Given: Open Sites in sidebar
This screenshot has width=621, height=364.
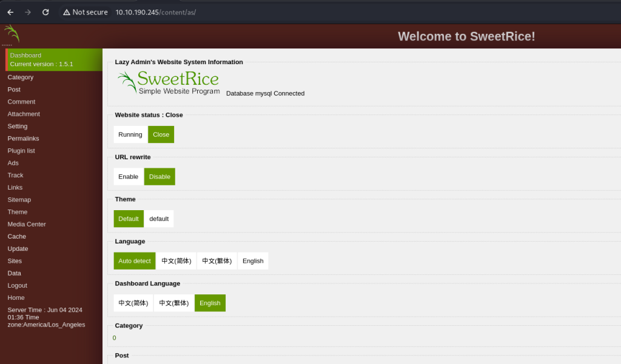Looking at the screenshot, I should [x=15, y=261].
